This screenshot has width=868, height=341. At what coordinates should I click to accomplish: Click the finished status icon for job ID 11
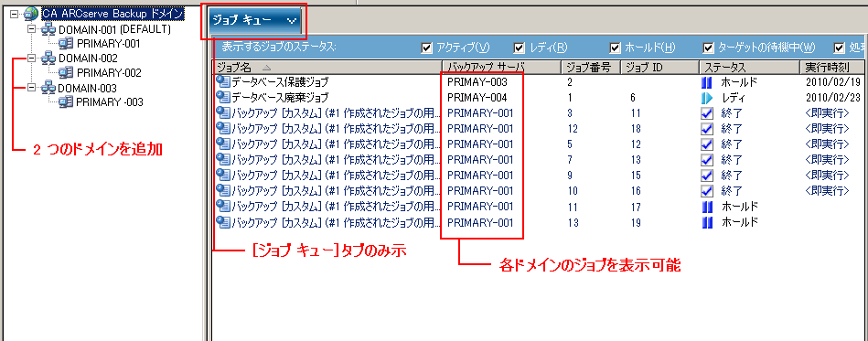click(x=707, y=114)
